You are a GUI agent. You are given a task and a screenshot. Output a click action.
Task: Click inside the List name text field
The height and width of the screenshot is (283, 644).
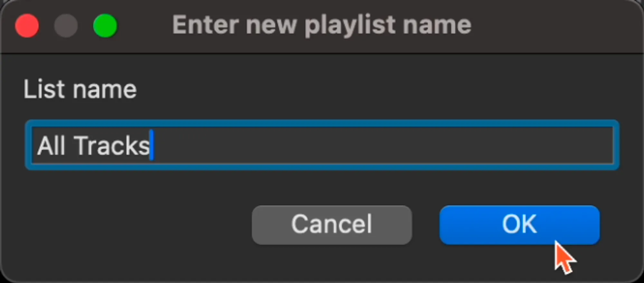pos(322,145)
